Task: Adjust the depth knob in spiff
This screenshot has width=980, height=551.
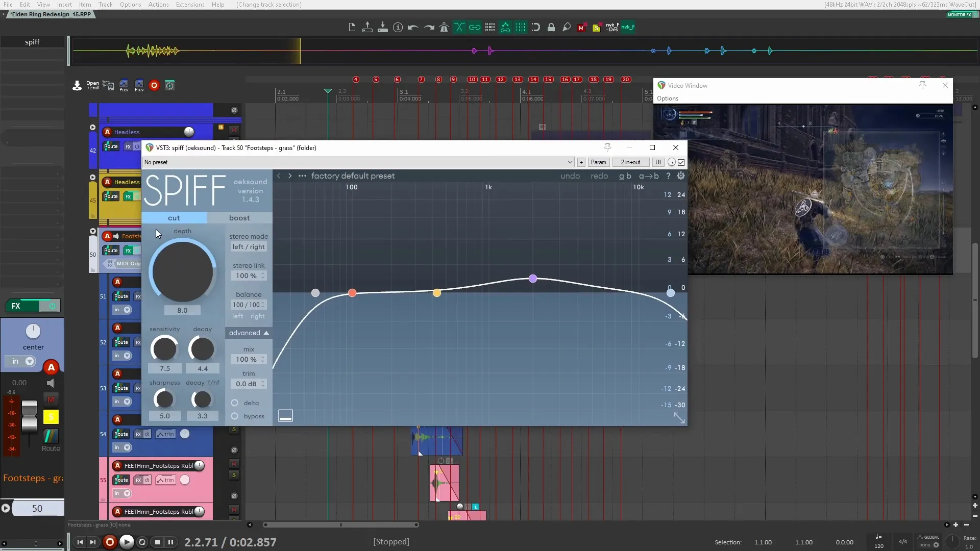Action: tap(183, 272)
